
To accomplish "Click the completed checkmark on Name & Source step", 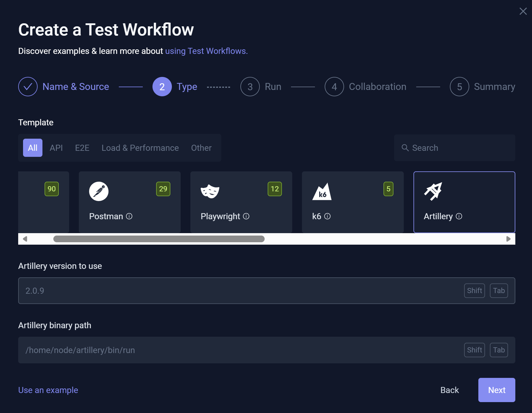I will pyautogui.click(x=28, y=87).
